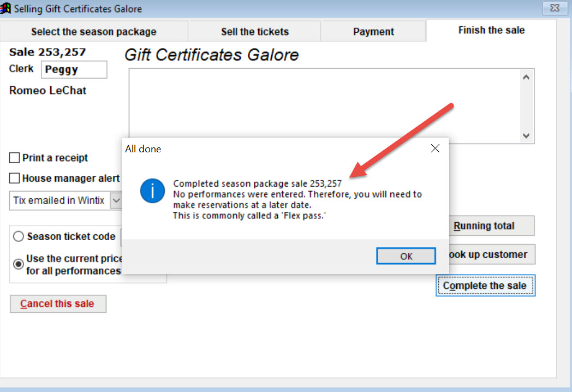Click the Gift Certificates Galore heading
The height and width of the screenshot is (392, 572).
(212, 55)
